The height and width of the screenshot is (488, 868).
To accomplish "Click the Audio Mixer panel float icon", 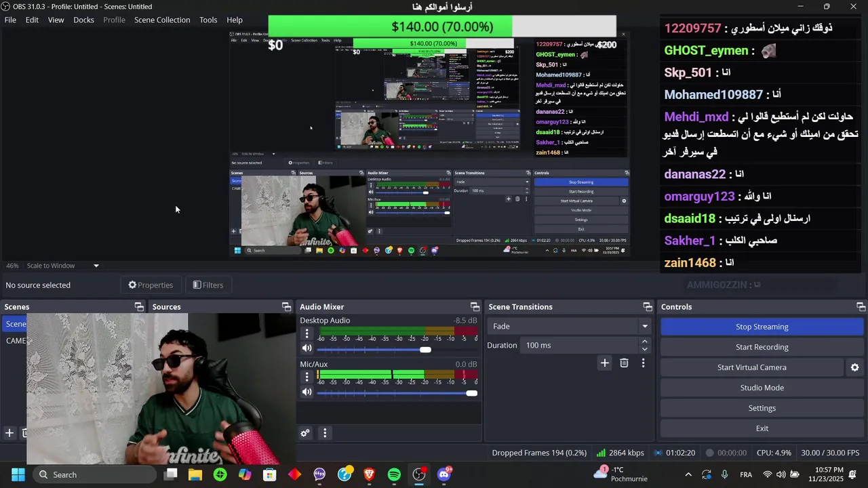I will point(475,307).
